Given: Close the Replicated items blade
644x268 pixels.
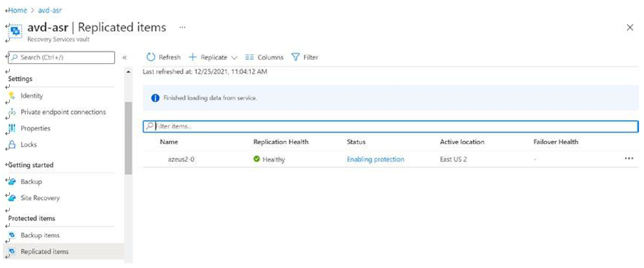Looking at the screenshot, I should pyautogui.click(x=630, y=27).
